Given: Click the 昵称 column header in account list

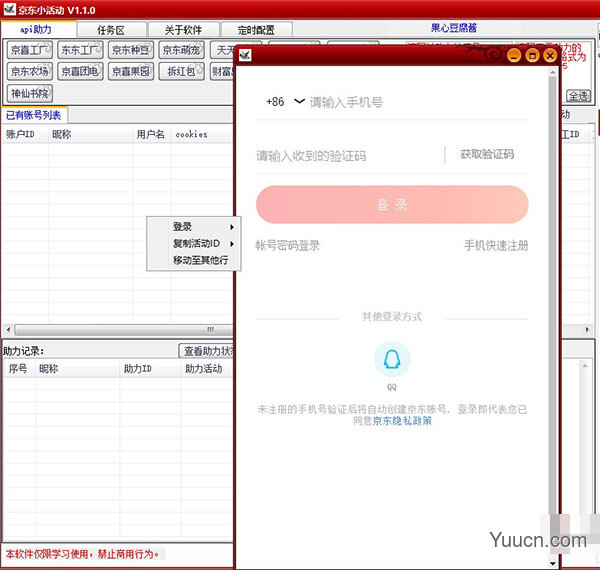Looking at the screenshot, I should [91, 134].
